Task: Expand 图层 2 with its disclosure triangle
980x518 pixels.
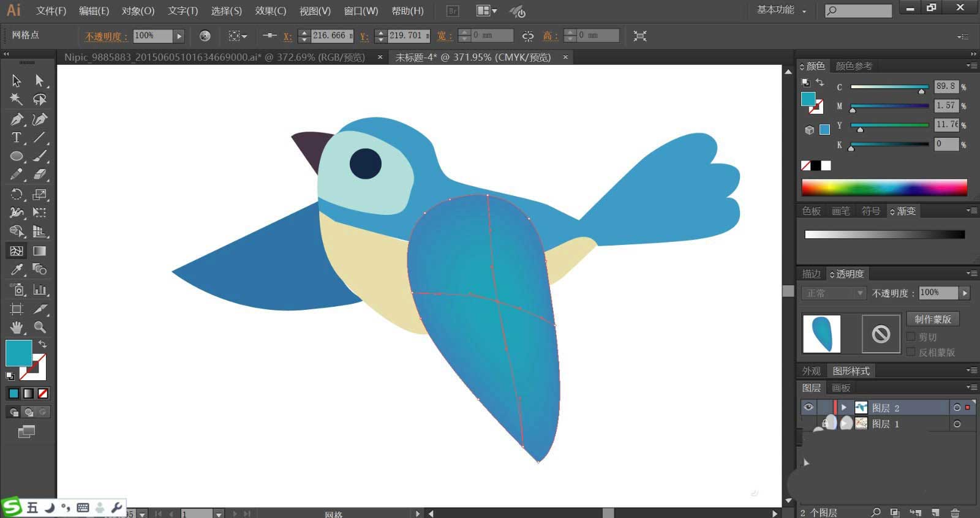Action: [x=844, y=407]
